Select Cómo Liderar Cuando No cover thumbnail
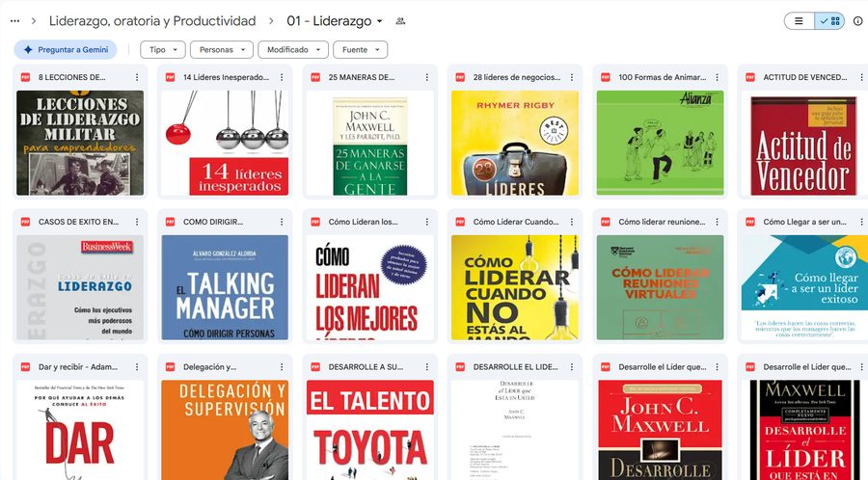Viewport: 868px width, 480px height. 515,287
